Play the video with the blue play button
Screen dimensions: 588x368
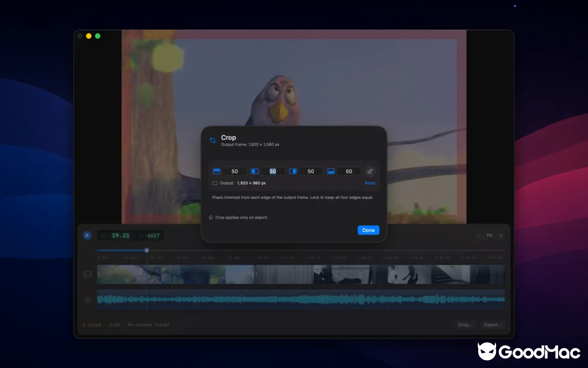click(87, 236)
